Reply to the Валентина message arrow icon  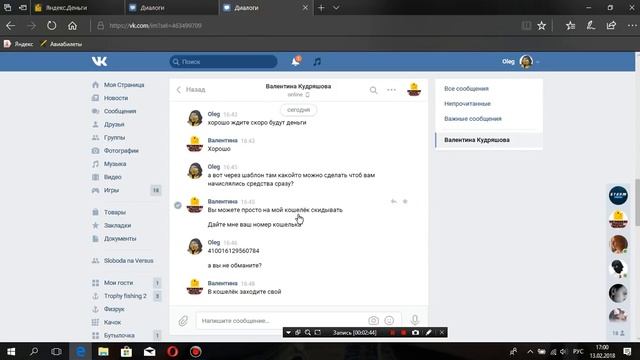point(393,201)
